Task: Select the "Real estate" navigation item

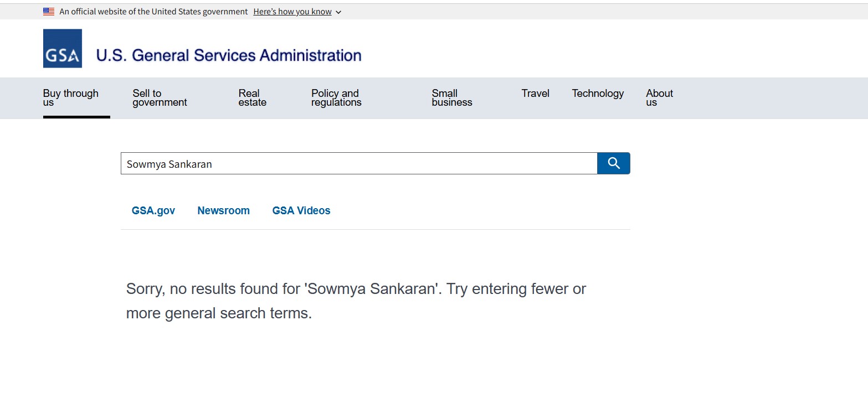Action: click(252, 98)
